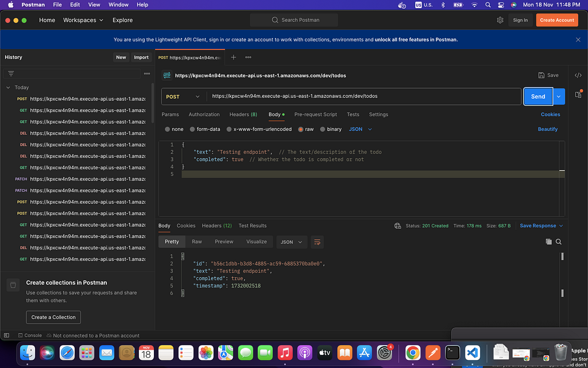588x368 pixels.
Task: Switch to the Params tab
Action: coord(170,114)
